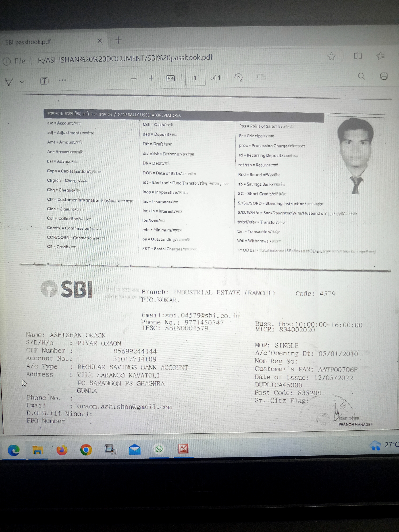This screenshot has height=532, width=399.
Task: Click the text 'IFSC: SBIN0004579'
Action: [x=175, y=328]
